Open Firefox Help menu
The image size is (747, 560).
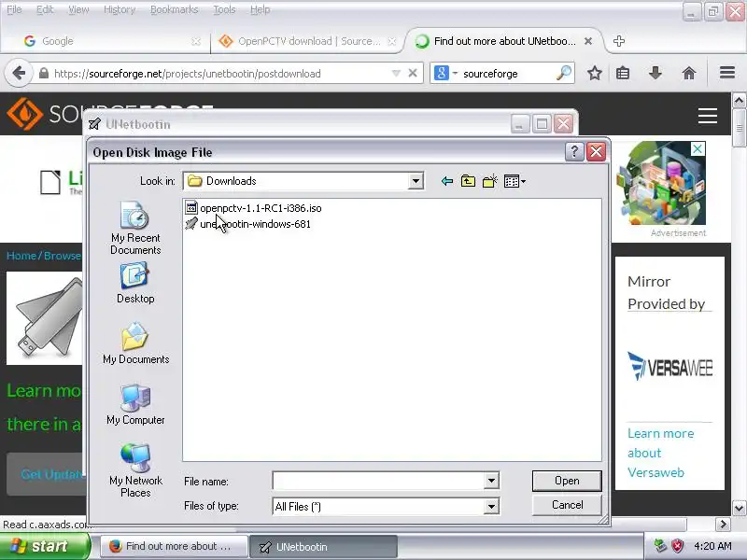tap(261, 9)
